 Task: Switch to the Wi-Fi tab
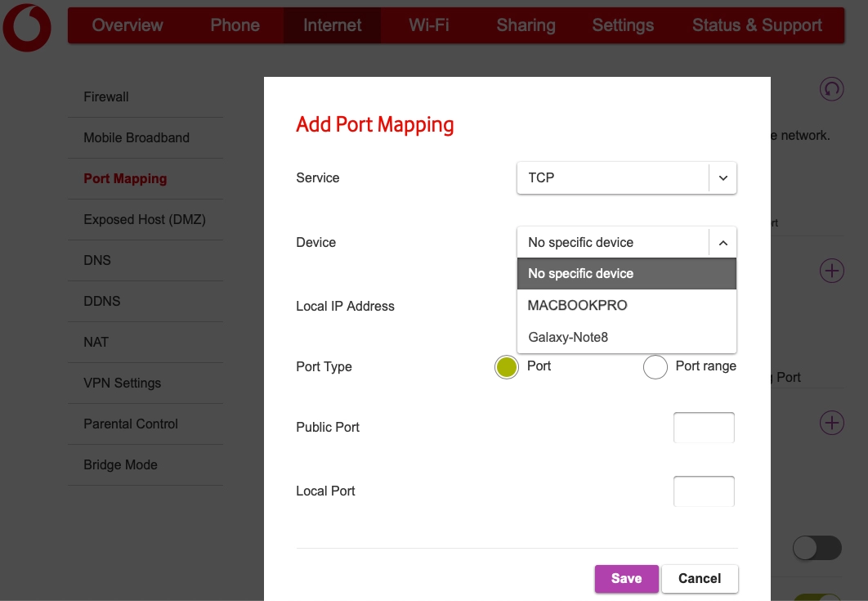[x=428, y=25]
